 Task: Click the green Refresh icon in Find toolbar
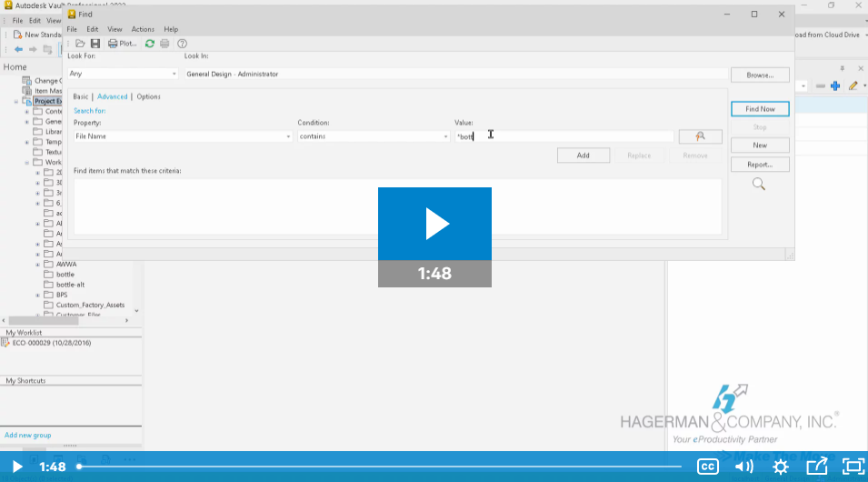point(149,44)
